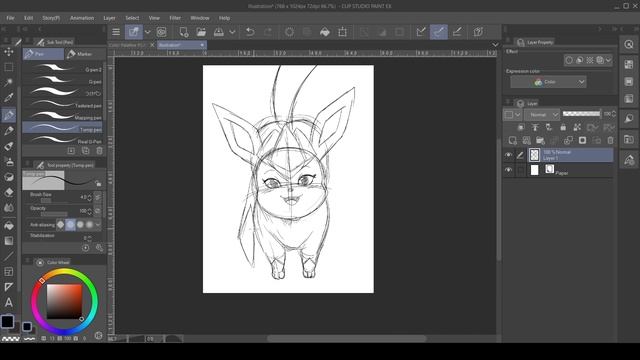Select the G-pen 2 sub tool
This screenshot has height=360, width=640.
(x=62, y=69)
